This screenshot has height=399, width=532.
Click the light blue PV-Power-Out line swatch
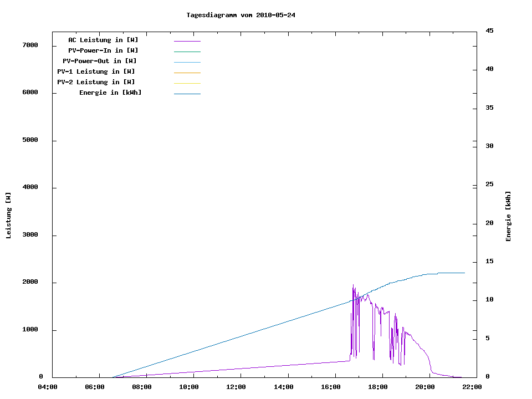pyautogui.click(x=187, y=62)
